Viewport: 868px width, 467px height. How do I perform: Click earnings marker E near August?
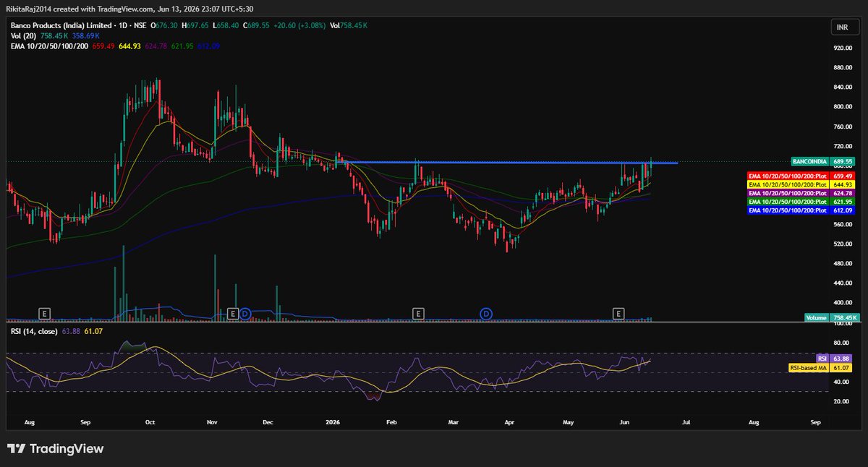pos(45,313)
